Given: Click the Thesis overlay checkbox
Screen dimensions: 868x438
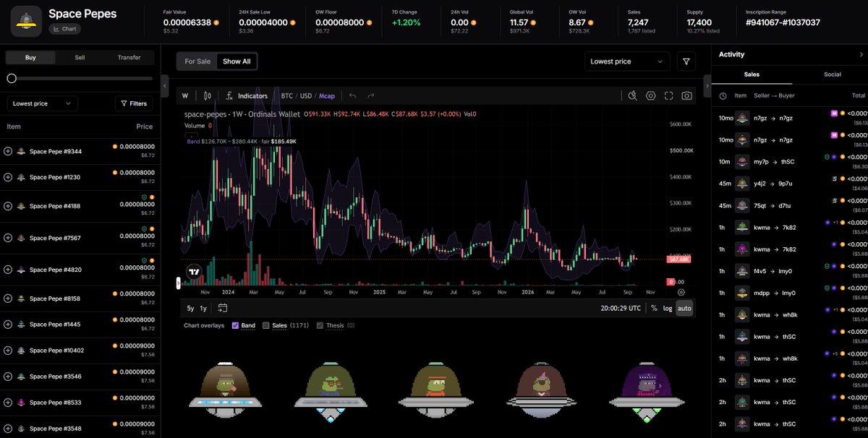Looking at the screenshot, I should tap(320, 326).
